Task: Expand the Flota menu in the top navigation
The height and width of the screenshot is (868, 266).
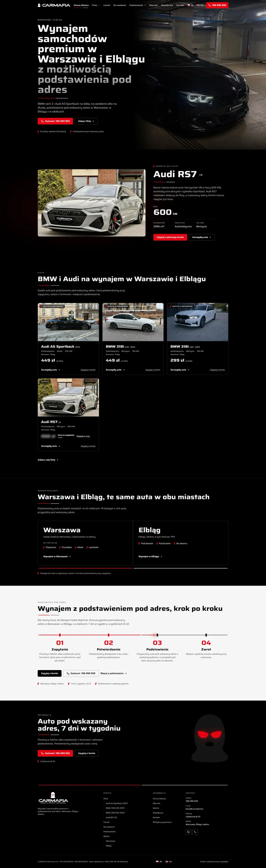Action: point(96,5)
